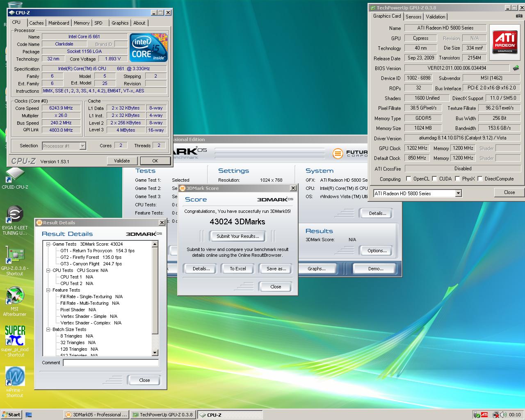Image resolution: width=525 pixels, height=420 pixels.
Task: Click the ATI Radeon logo in GPU-Z
Action: coord(505,42)
